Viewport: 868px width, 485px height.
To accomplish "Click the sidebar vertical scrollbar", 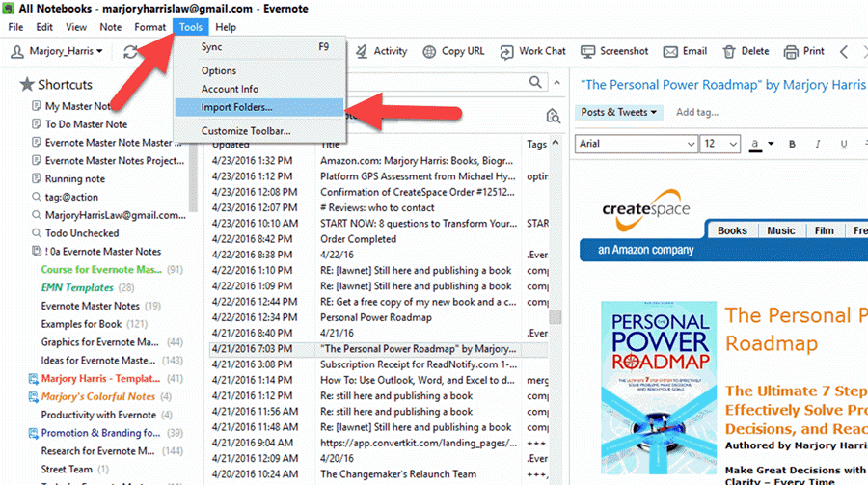I will click(193, 177).
